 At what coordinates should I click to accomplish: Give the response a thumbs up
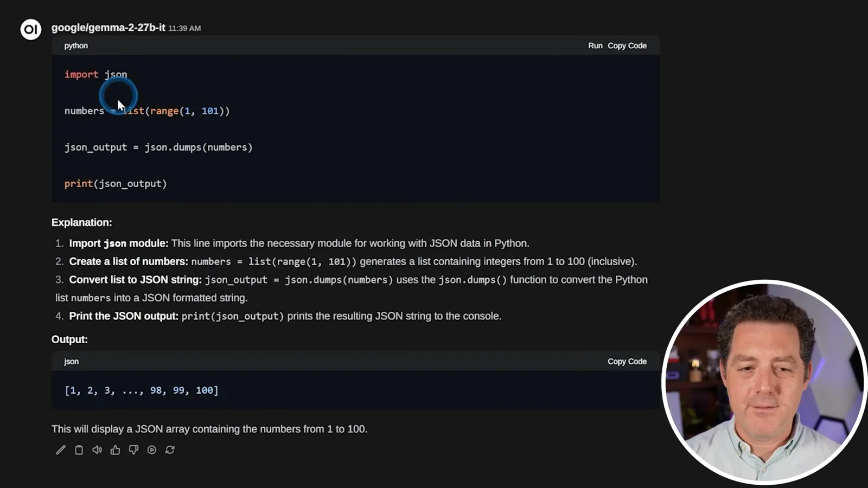115,450
